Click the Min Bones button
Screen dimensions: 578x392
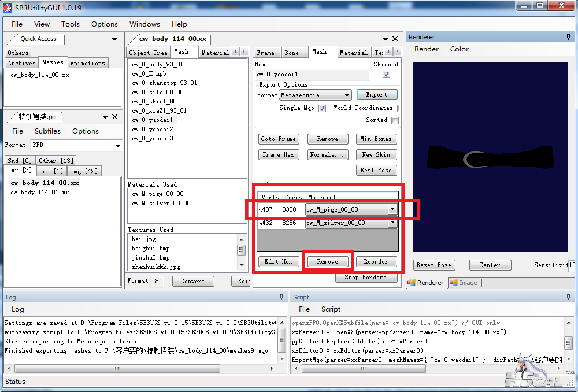376,139
